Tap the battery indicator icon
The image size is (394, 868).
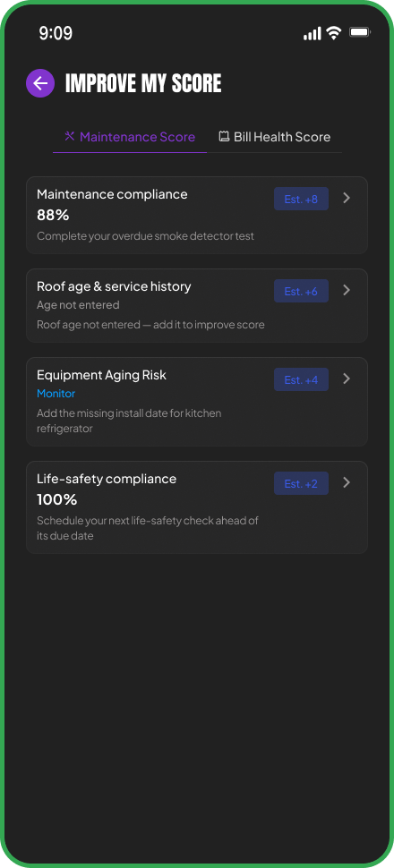[x=360, y=33]
